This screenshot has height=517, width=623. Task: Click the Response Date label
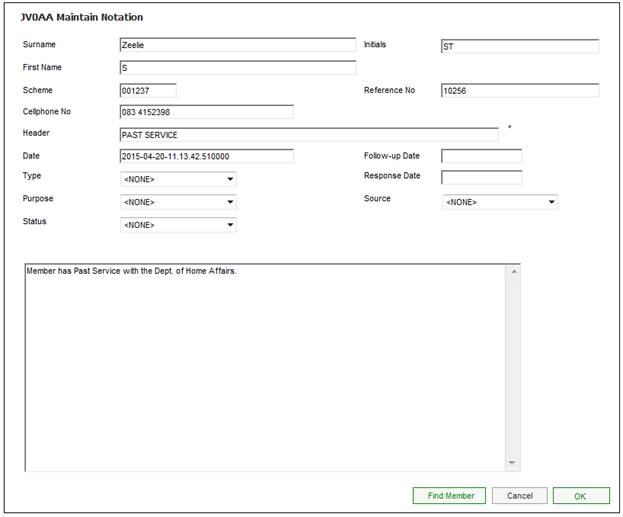(392, 176)
